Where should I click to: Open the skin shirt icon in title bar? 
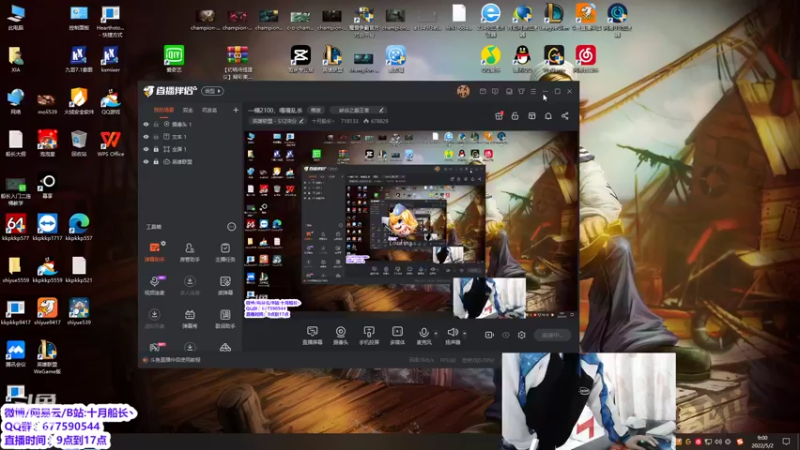pyautogui.click(x=521, y=91)
